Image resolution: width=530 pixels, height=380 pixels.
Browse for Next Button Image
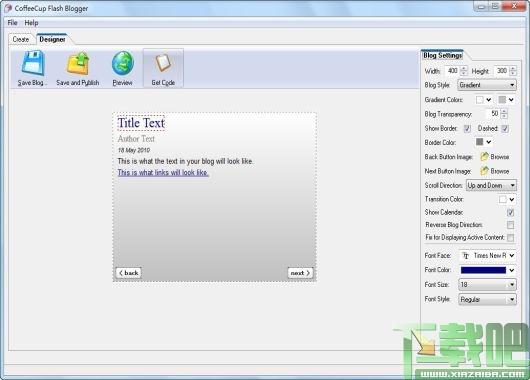pyautogui.click(x=495, y=171)
